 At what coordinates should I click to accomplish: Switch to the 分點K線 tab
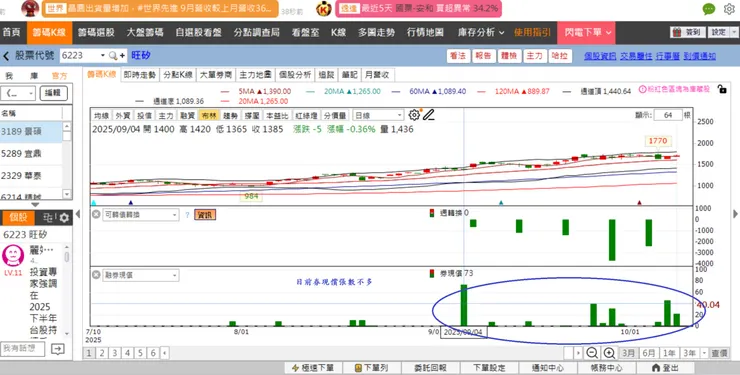coord(177,75)
